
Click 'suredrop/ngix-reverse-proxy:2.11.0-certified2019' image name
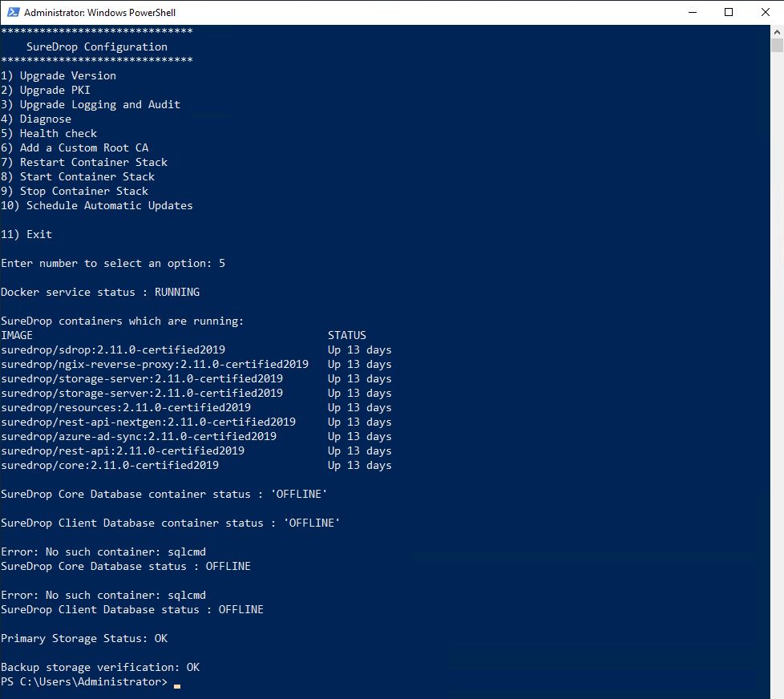click(155, 365)
